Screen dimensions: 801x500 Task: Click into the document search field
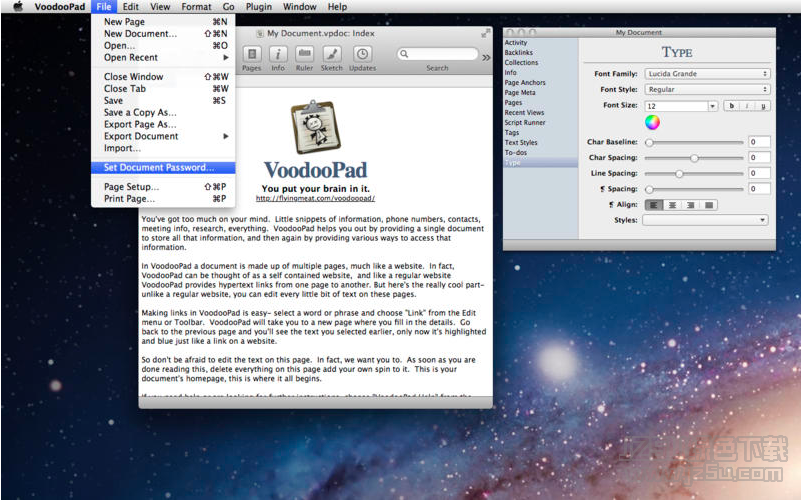(437, 54)
